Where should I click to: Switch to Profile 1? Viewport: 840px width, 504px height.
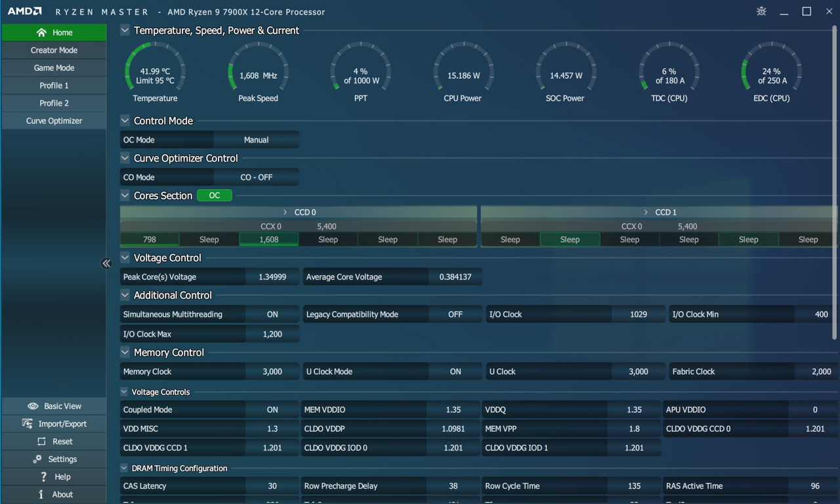(x=54, y=85)
